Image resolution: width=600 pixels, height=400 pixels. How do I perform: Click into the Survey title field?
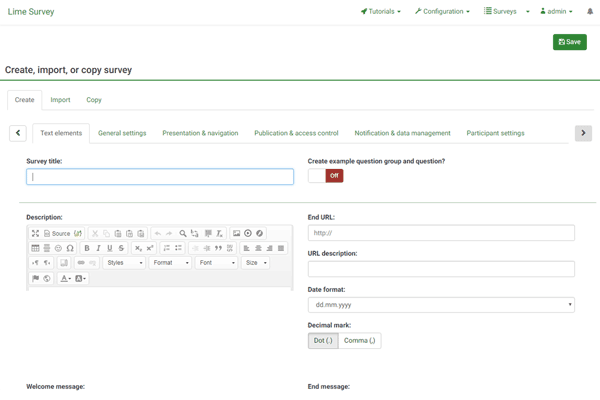[x=160, y=177]
